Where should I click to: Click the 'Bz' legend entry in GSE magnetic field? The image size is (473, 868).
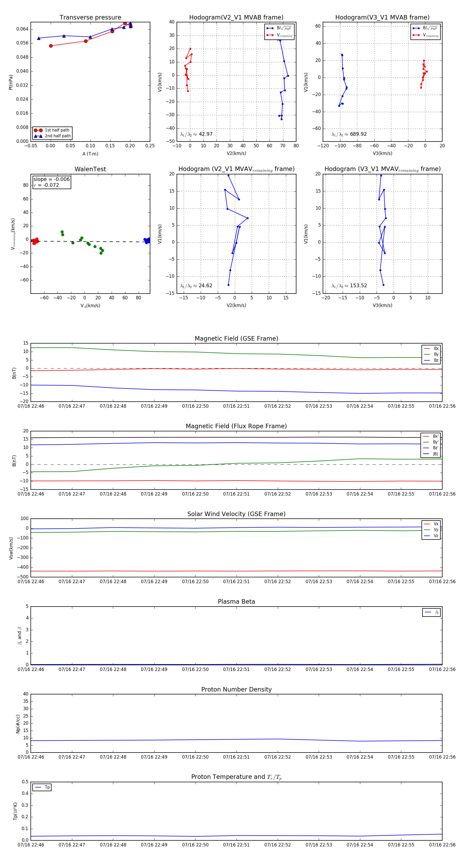coord(431,360)
